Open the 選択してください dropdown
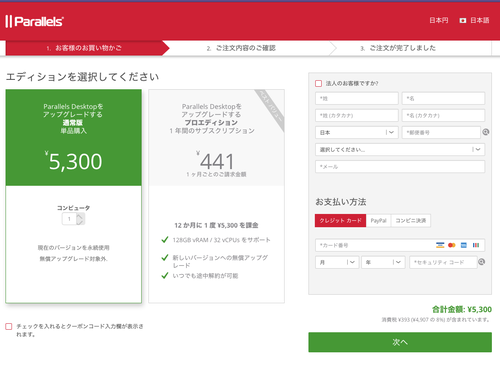 [400, 149]
